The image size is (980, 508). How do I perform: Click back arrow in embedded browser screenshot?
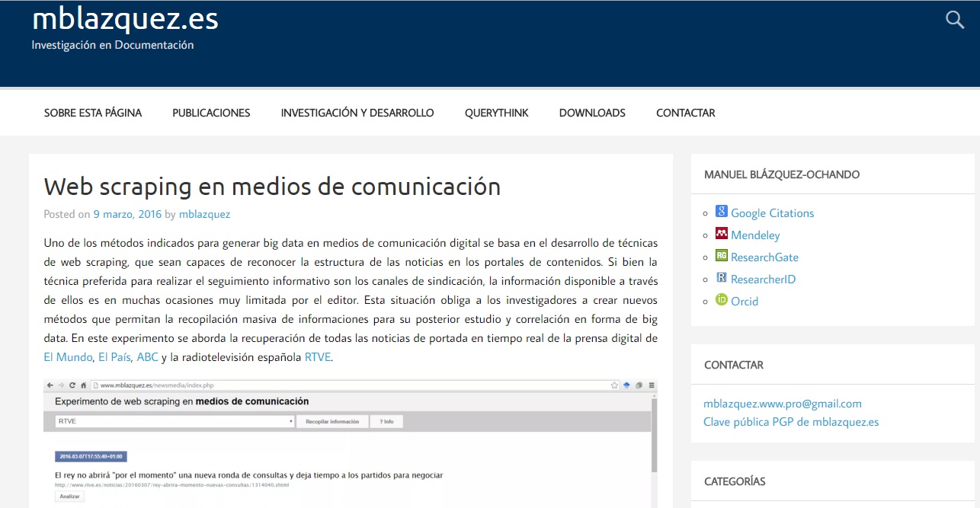point(50,385)
